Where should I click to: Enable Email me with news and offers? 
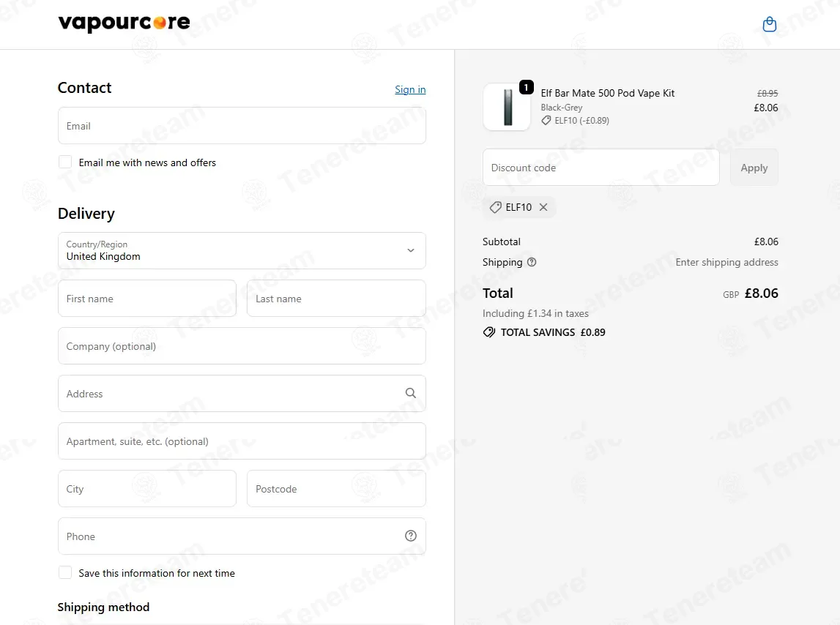65,162
